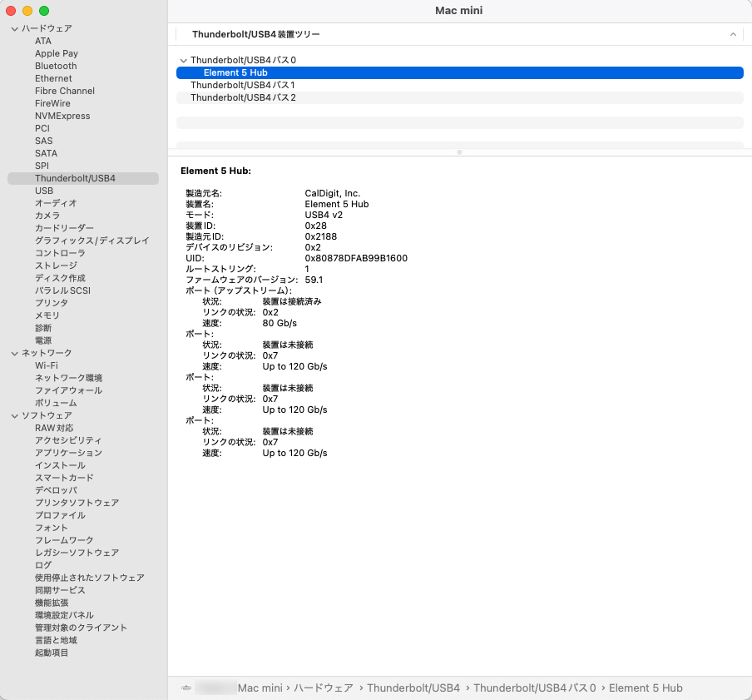
Task: Select プリンタソフトウェア in the sidebar
Action: pos(77,503)
